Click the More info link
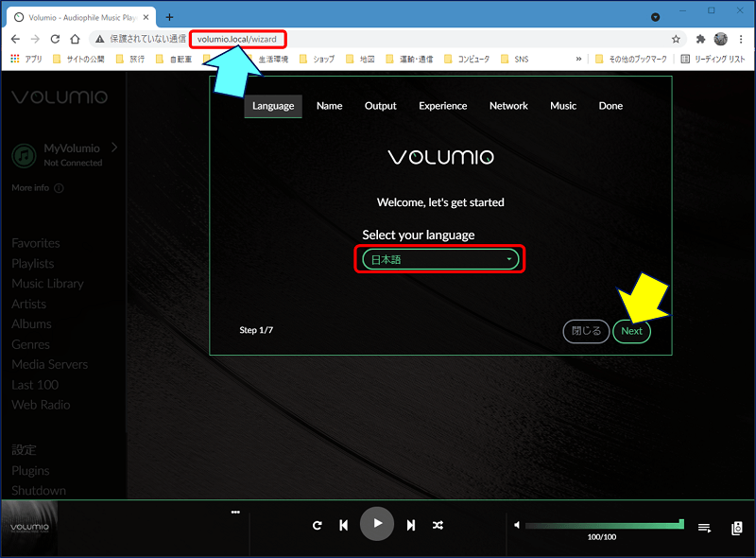Image resolution: width=756 pixels, height=558 pixels. (x=30, y=188)
